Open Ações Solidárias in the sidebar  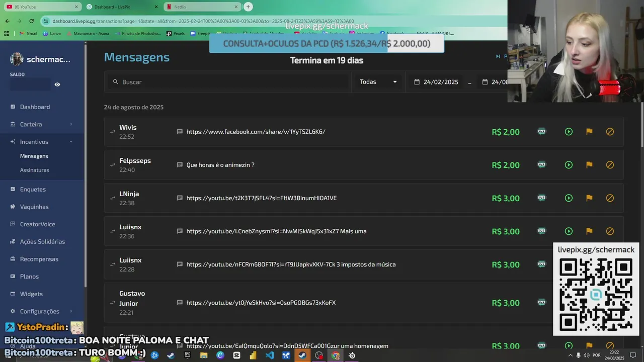42,241
